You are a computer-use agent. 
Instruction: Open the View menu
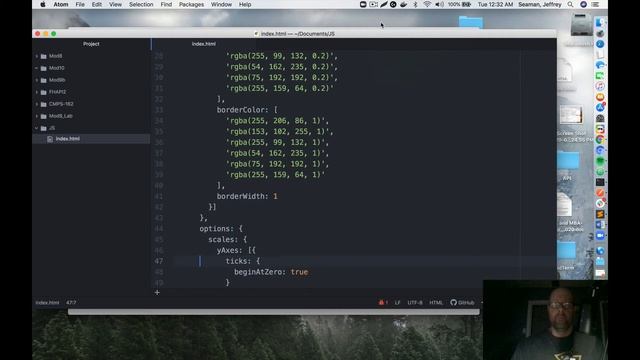(116, 4)
